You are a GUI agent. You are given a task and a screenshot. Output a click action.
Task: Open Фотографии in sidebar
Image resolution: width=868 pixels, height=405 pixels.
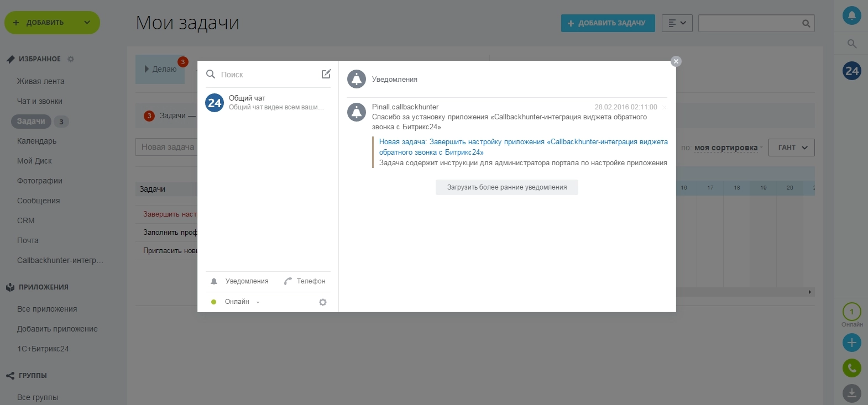(40, 181)
